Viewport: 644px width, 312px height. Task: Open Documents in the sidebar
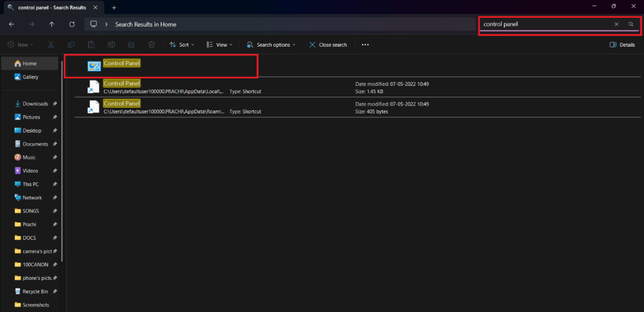31,144
